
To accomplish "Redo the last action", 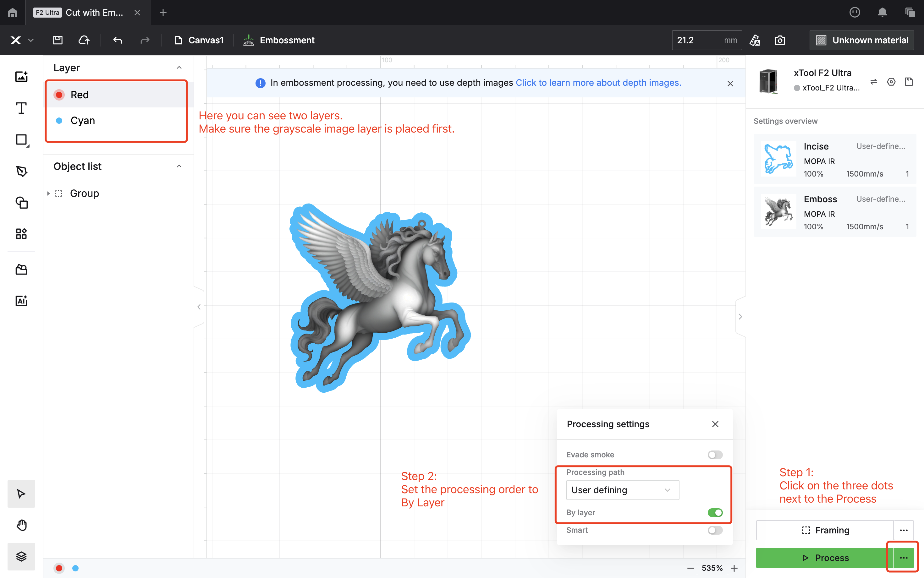I will click(145, 40).
